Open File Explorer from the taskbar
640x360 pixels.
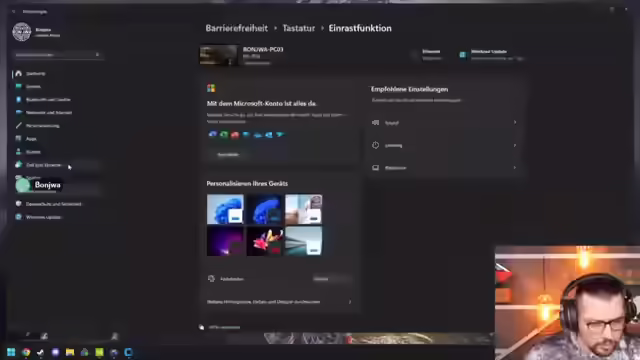70,352
